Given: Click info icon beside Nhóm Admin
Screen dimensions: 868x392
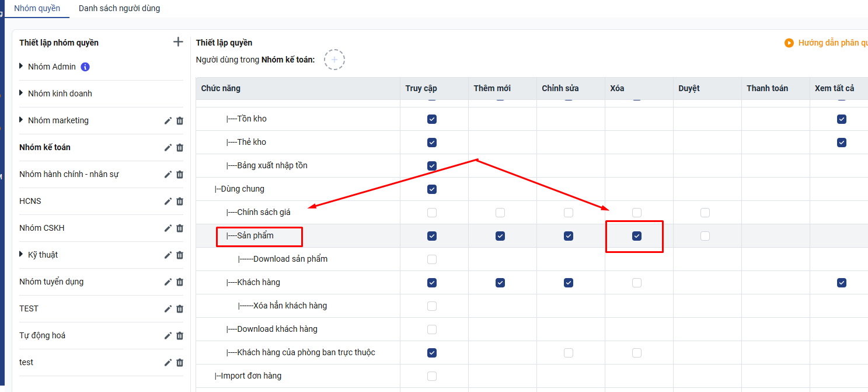Looking at the screenshot, I should [x=85, y=67].
